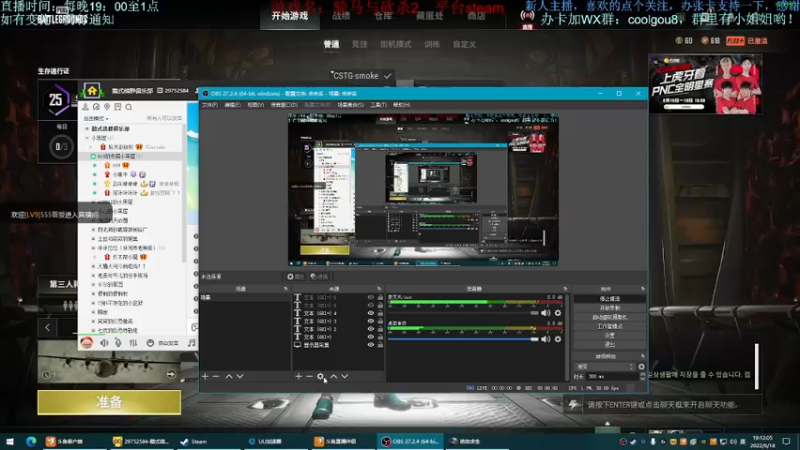Image resolution: width=800 pixels, height=450 pixels.
Task: Open the Windows Start button
Action: tap(10, 441)
